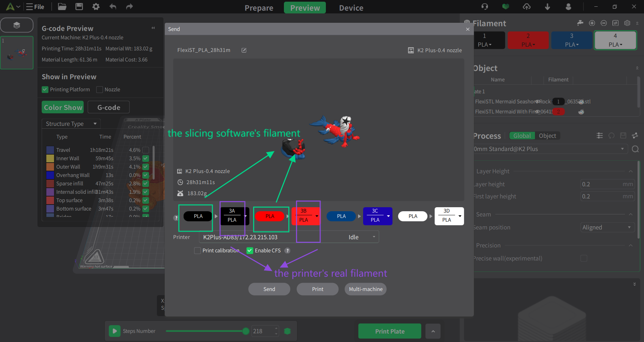Click the save disk icon

tap(79, 7)
